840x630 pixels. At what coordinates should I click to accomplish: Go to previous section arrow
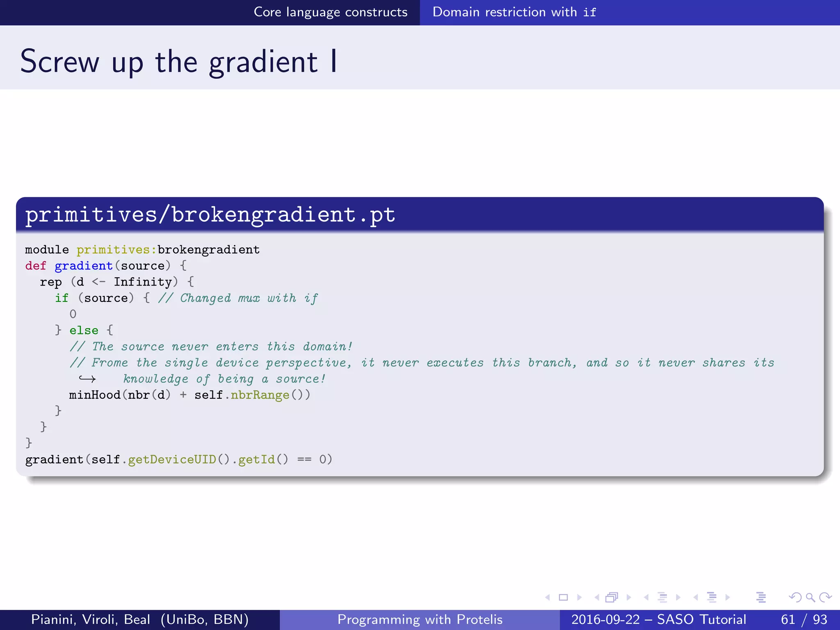click(x=696, y=598)
